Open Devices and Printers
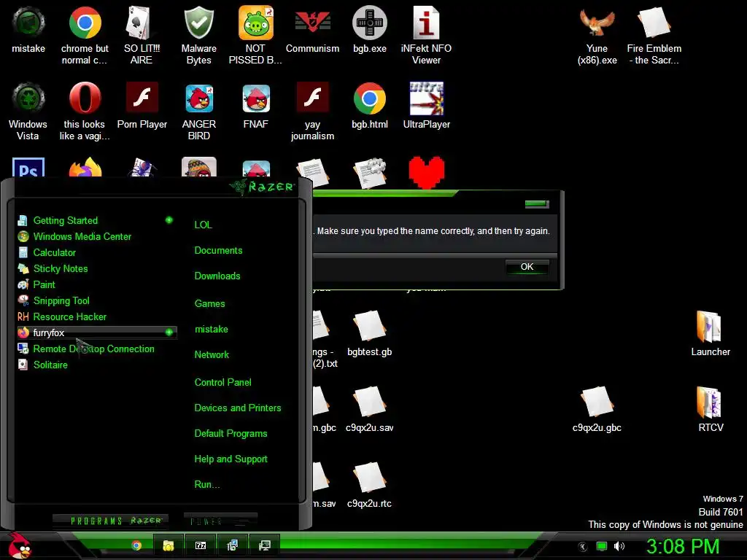This screenshot has height=560, width=747. [237, 408]
